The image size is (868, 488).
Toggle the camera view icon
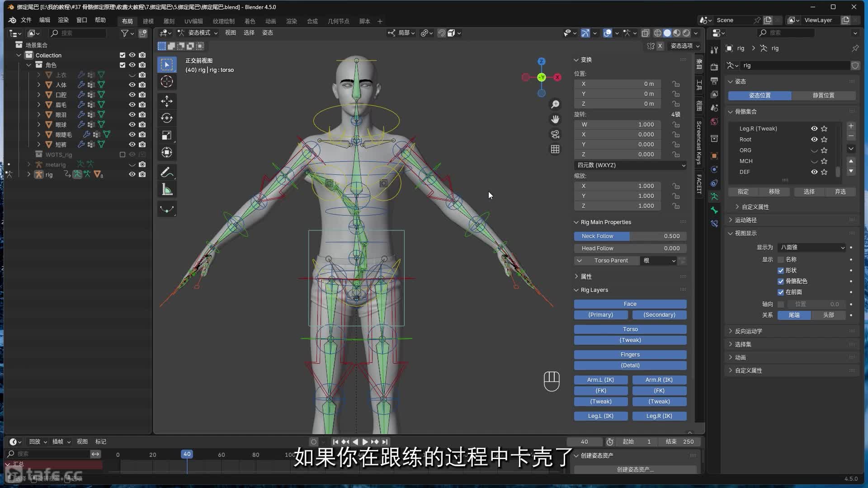point(555,134)
